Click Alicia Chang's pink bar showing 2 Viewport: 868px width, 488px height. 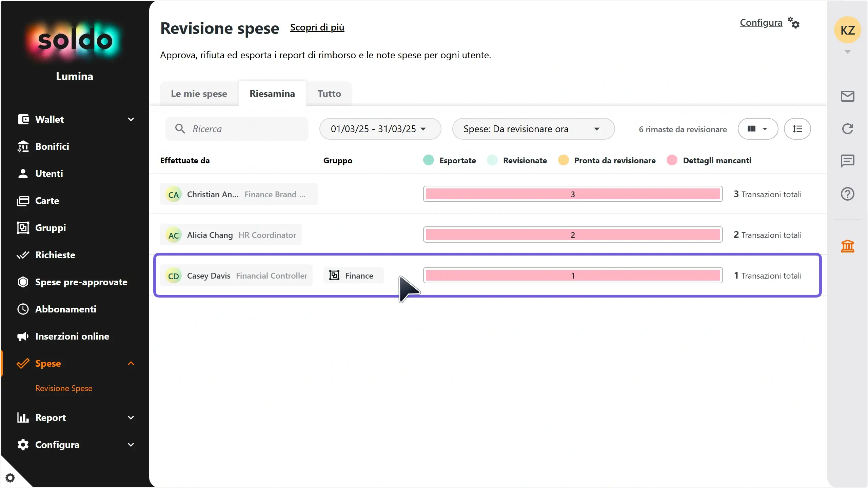[x=573, y=235]
